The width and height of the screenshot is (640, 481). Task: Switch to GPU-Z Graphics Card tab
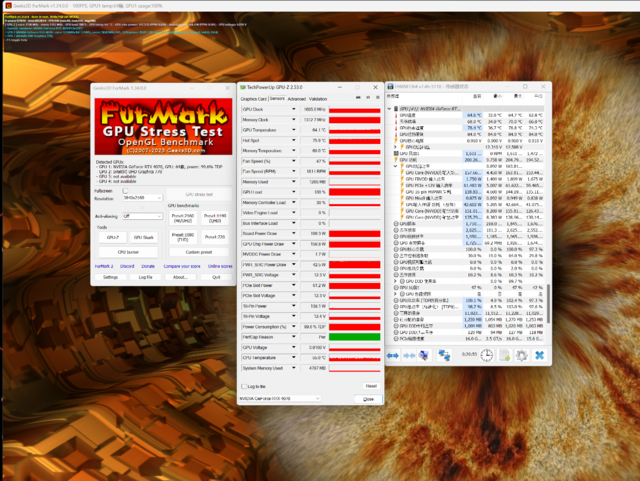tap(253, 99)
